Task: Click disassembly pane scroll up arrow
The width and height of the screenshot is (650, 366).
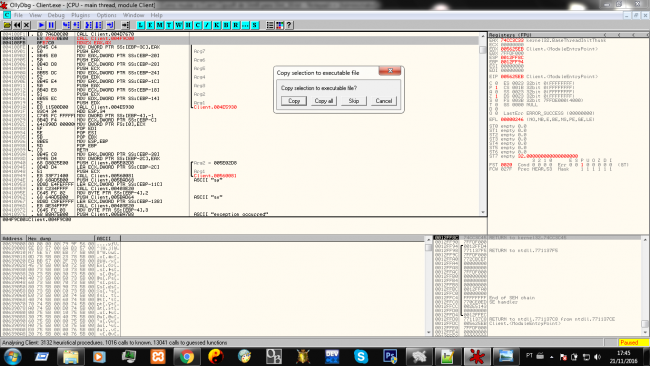Action: click(x=483, y=36)
